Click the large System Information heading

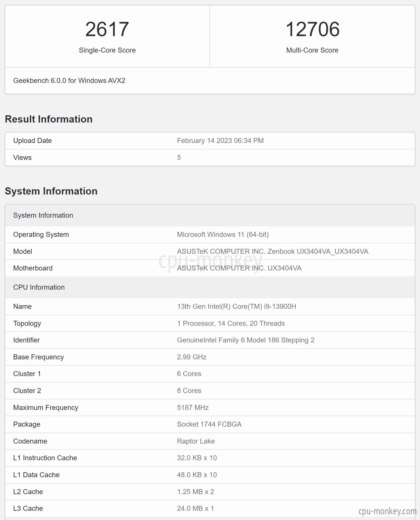click(51, 191)
